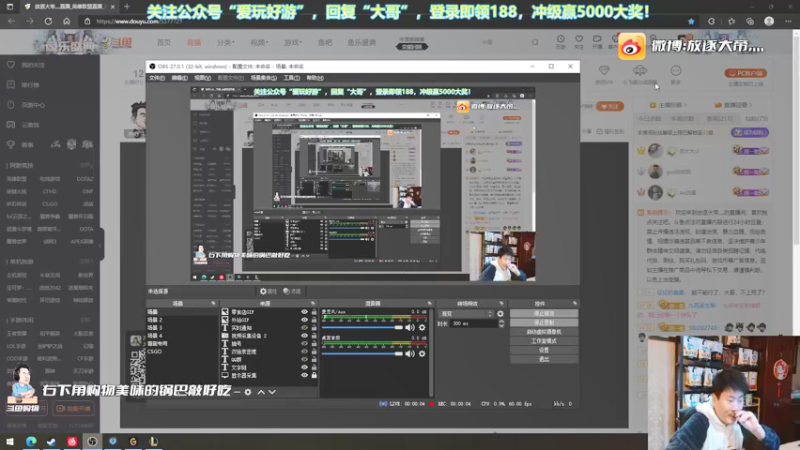800x450 pixels.
Task: Click the orange 关注 follow button
Action: pos(609,106)
